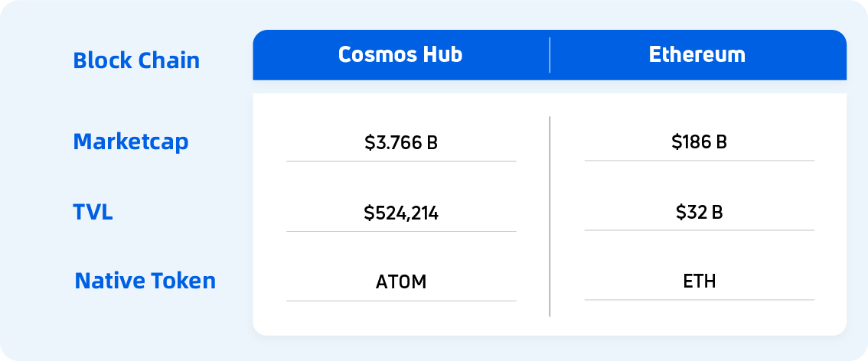868x361 pixels.
Task: Click the $3.766 B marketcap value
Action: pyautogui.click(x=401, y=143)
